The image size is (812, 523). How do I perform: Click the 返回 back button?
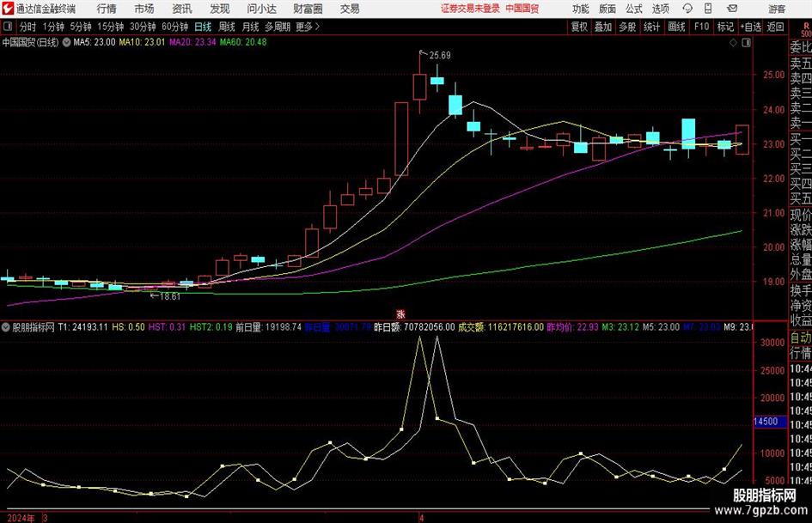pyautogui.click(x=775, y=27)
